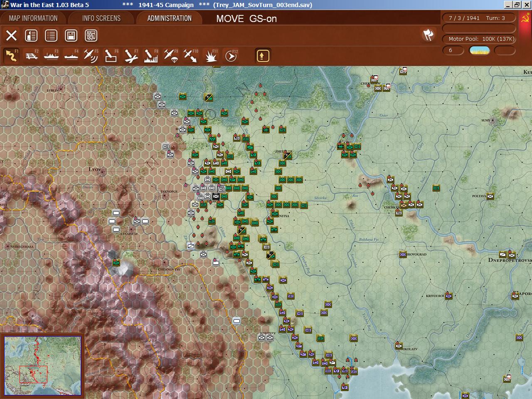Screen dimensions: 532x399
Task: Select the F7 bomb airfield icon
Action: click(131, 56)
